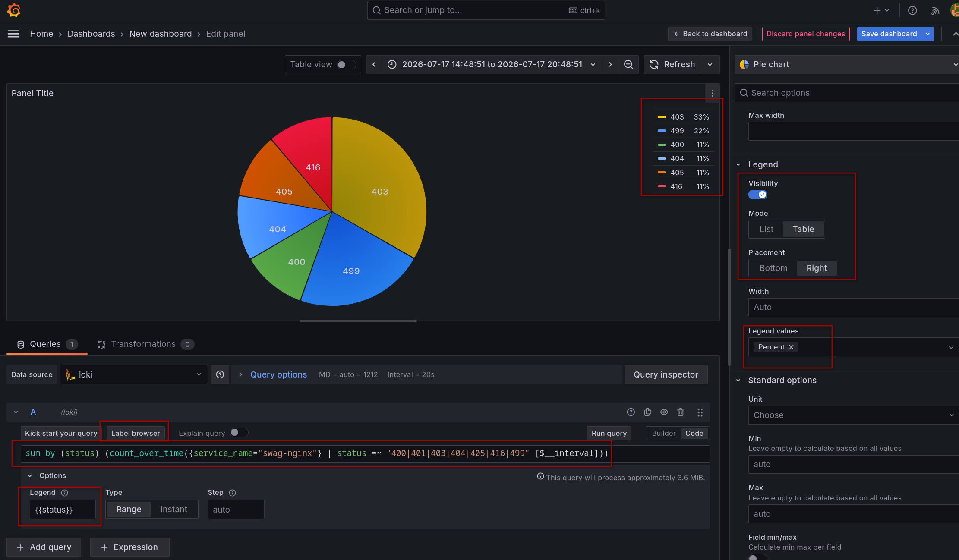The height and width of the screenshot is (560, 959).
Task: Click the Query inspector button
Action: pos(666,374)
